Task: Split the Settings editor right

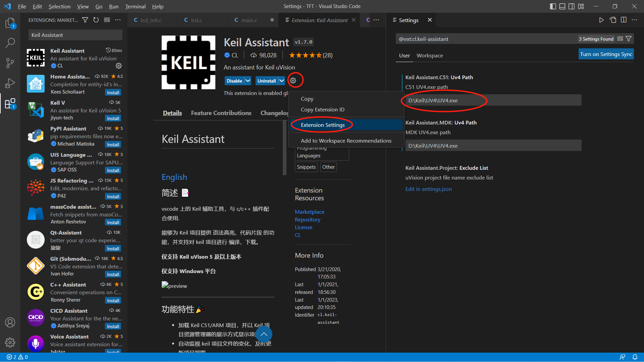Action: pyautogui.click(x=624, y=20)
